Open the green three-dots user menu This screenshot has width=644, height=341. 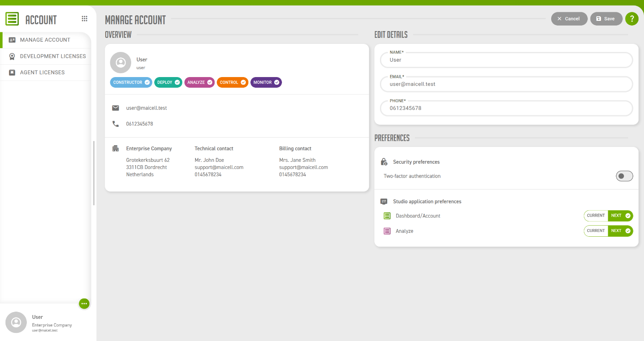click(x=84, y=304)
